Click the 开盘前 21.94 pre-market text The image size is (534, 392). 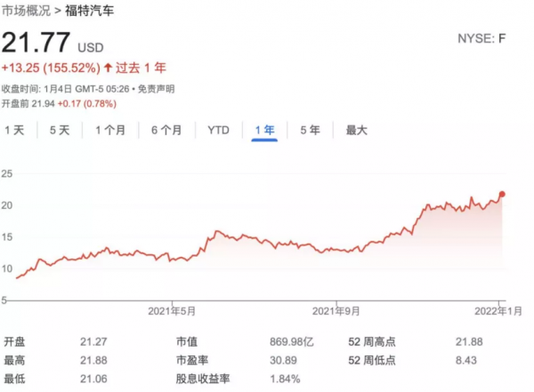point(28,103)
